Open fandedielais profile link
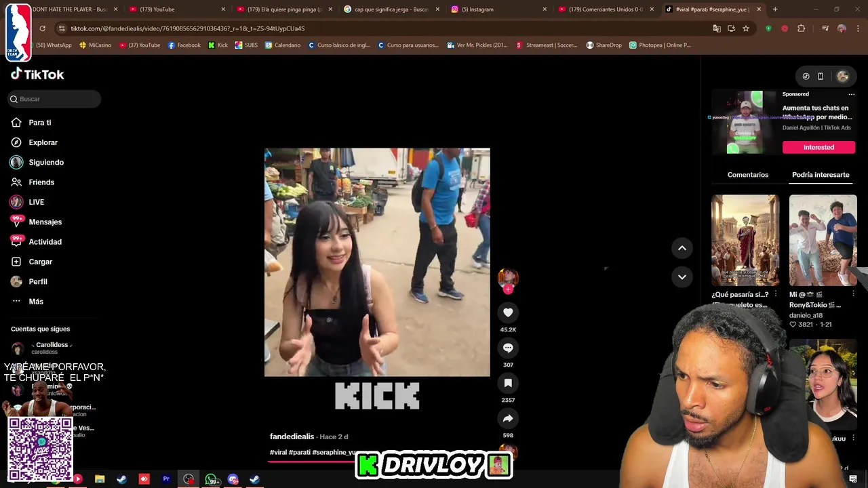Image resolution: width=868 pixels, height=488 pixels. click(292, 436)
